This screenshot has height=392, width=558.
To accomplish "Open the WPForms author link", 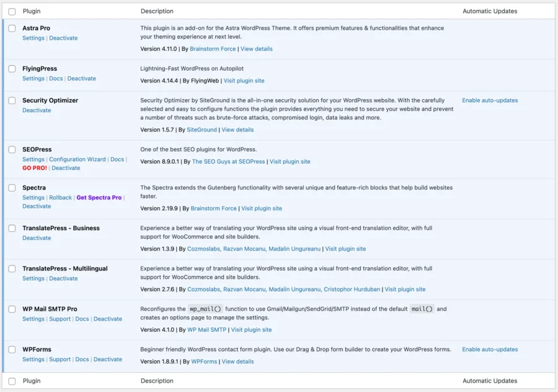I will [x=204, y=362].
